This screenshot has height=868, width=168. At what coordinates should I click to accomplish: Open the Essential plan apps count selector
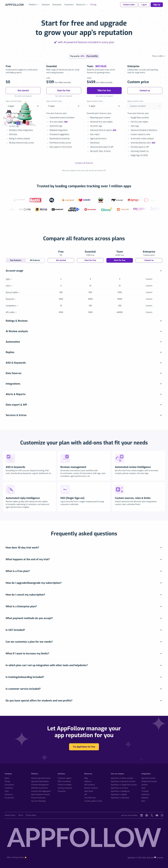(64, 106)
